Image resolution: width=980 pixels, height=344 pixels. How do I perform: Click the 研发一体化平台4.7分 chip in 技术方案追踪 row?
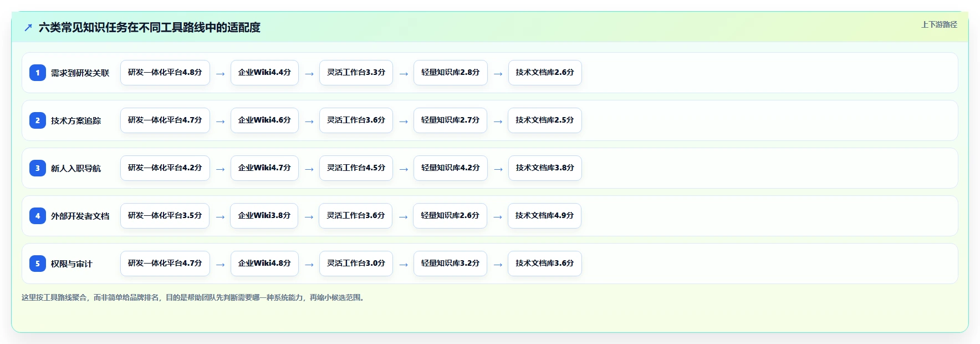pyautogui.click(x=165, y=120)
